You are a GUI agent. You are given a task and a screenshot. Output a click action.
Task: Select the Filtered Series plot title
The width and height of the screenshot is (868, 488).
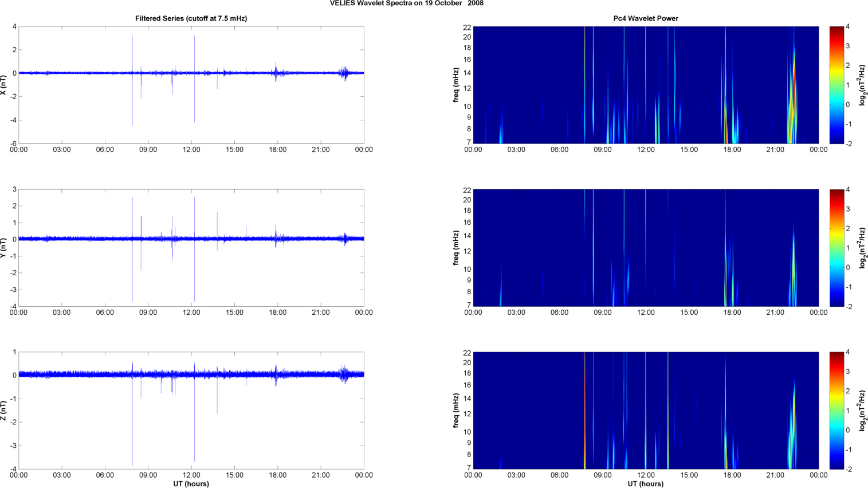191,18
